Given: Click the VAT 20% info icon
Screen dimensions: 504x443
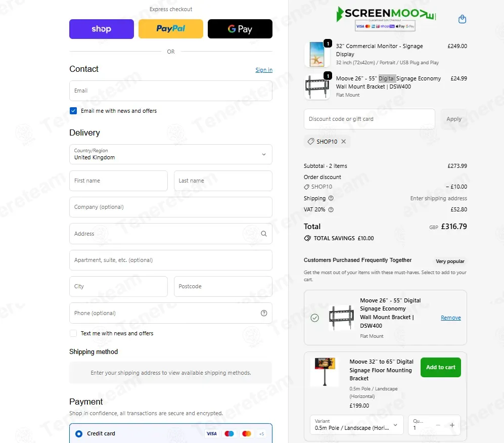Looking at the screenshot, I should [331, 209].
